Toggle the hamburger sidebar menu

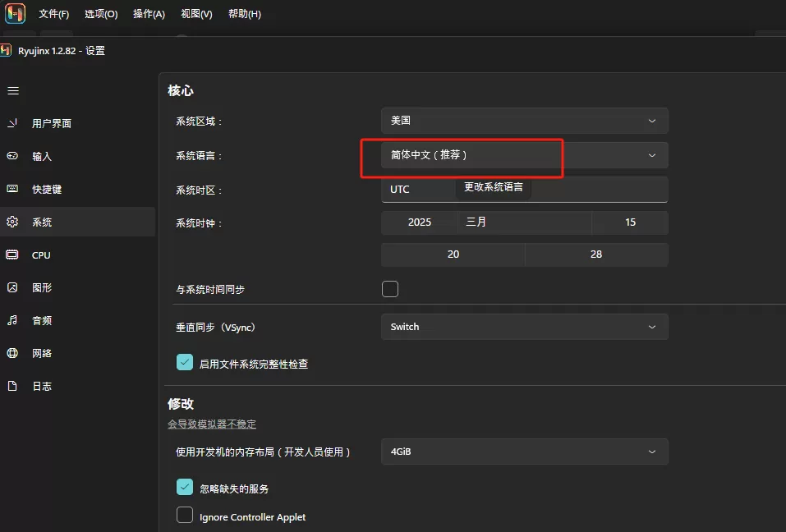pos(13,90)
